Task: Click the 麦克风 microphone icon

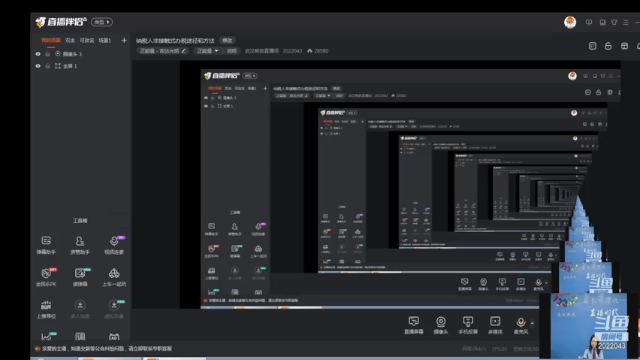Action: [521, 325]
